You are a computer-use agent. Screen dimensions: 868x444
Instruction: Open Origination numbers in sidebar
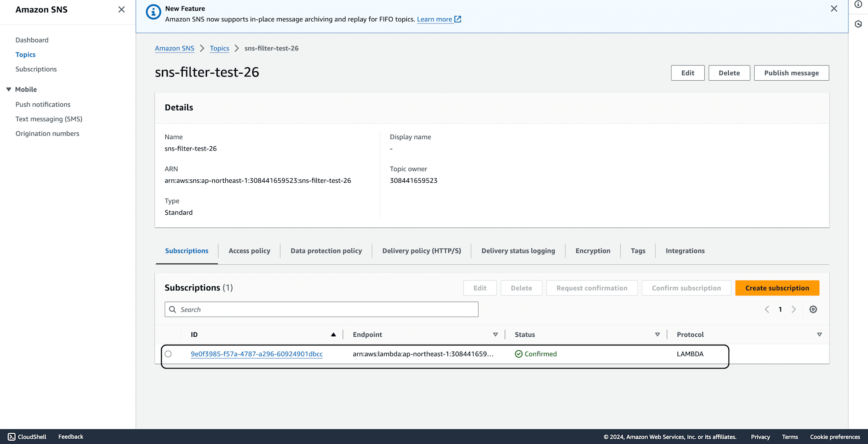(47, 134)
